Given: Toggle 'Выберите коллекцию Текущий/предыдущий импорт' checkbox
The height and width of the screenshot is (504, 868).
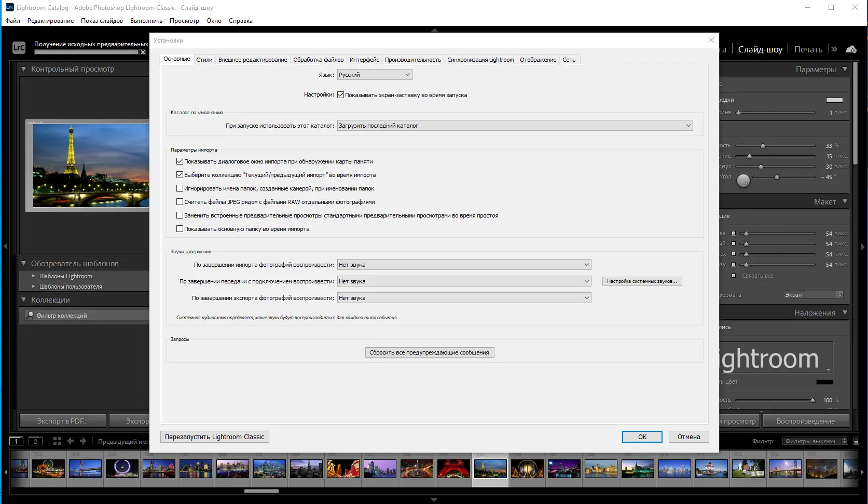Looking at the screenshot, I should [x=180, y=175].
